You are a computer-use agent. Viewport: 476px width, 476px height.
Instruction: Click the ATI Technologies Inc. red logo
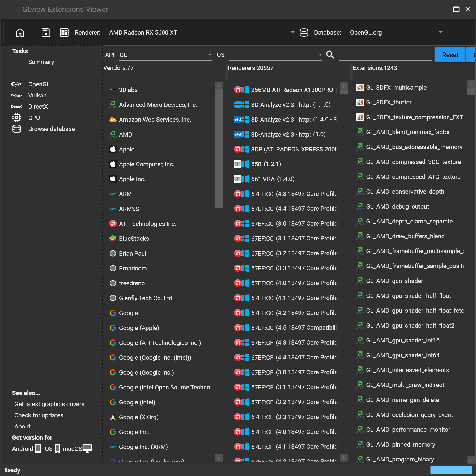(113, 224)
